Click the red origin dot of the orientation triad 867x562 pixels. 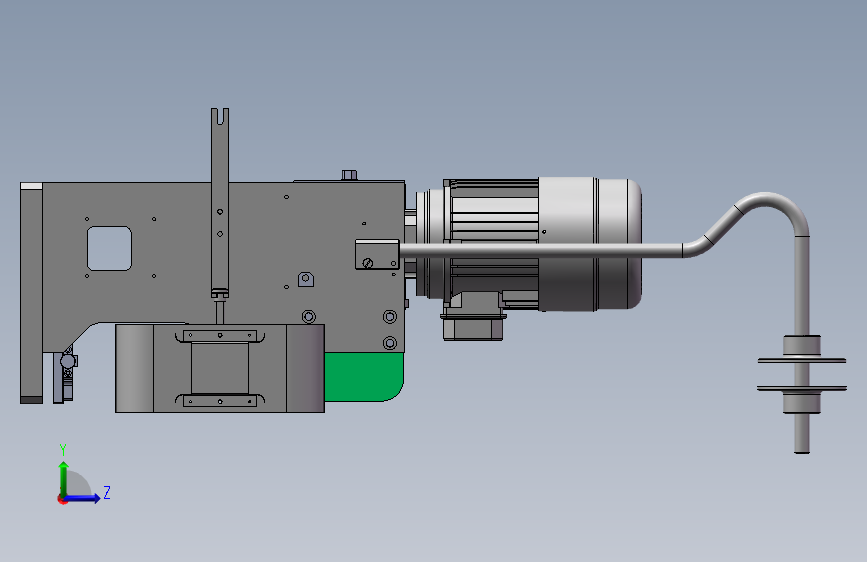coord(62,499)
